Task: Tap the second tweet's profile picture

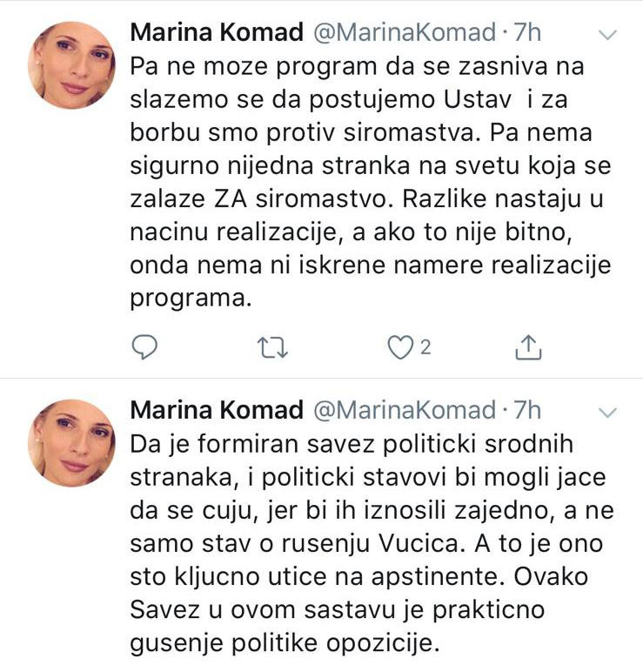Action: coord(71,442)
